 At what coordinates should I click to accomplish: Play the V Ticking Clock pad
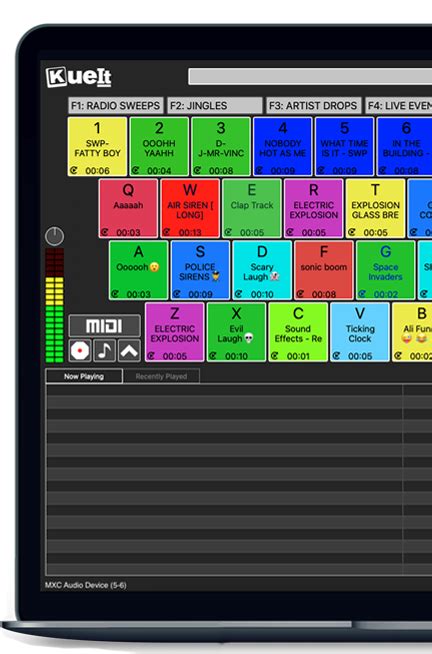coord(360,332)
